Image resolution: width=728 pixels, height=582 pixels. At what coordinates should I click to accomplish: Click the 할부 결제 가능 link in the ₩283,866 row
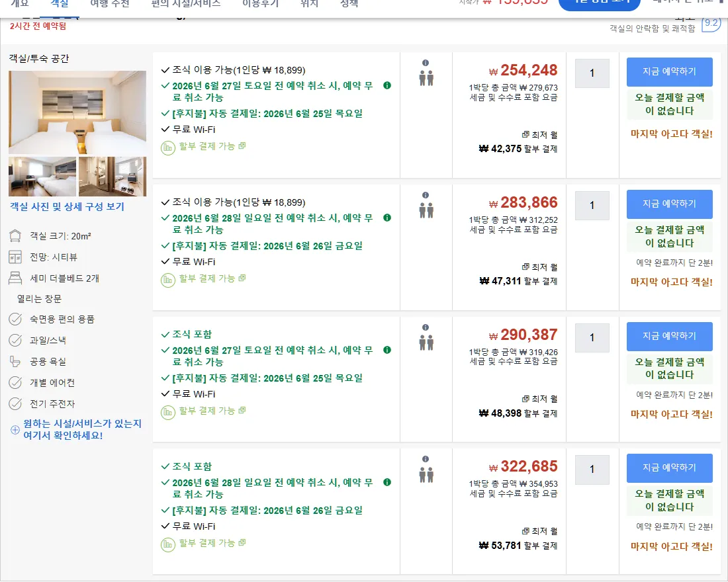pos(207,278)
